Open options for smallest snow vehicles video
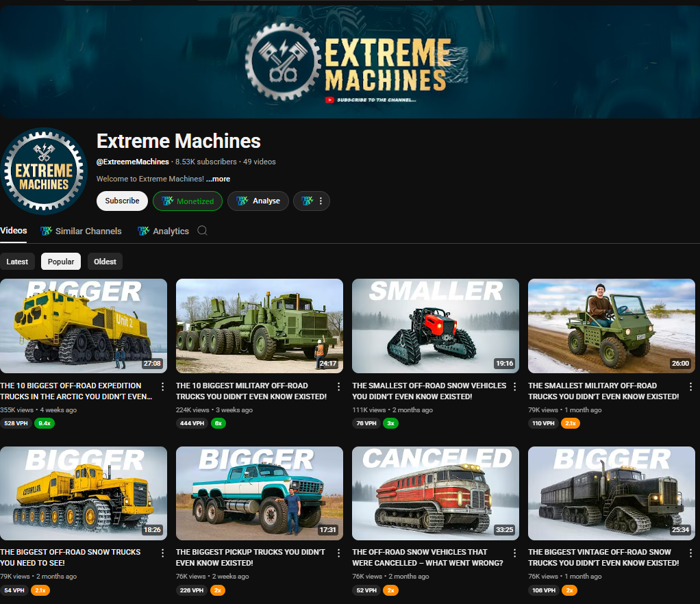This screenshot has height=604, width=700. coord(515,387)
